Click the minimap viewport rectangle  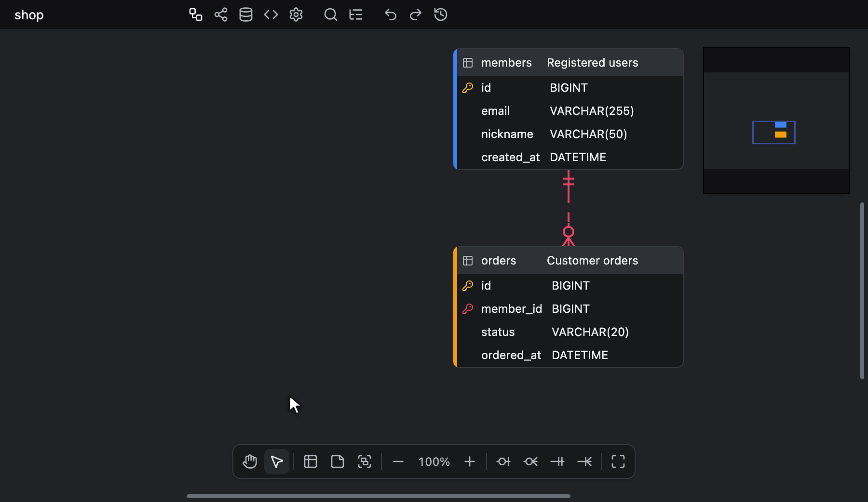coord(774,132)
